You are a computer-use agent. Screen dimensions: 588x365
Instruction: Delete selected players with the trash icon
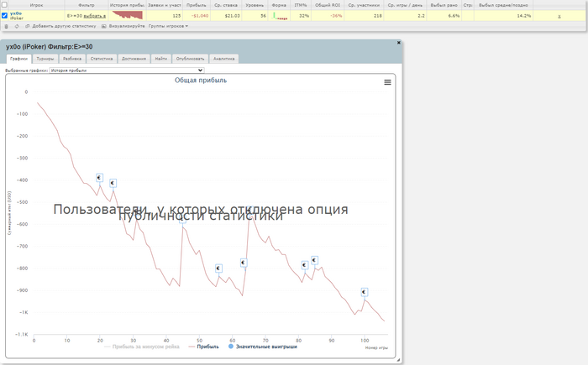(6, 26)
